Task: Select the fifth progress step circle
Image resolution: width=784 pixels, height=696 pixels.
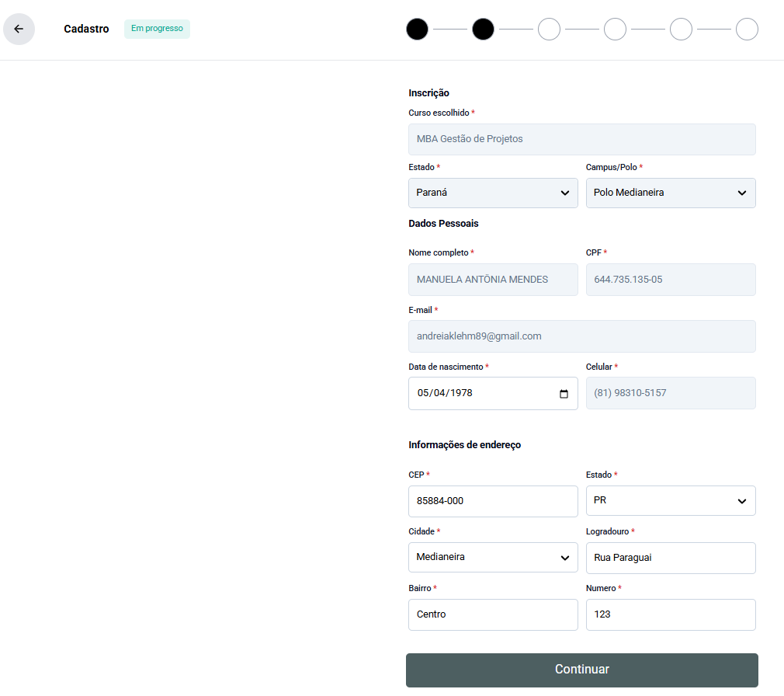Action: pos(681,29)
